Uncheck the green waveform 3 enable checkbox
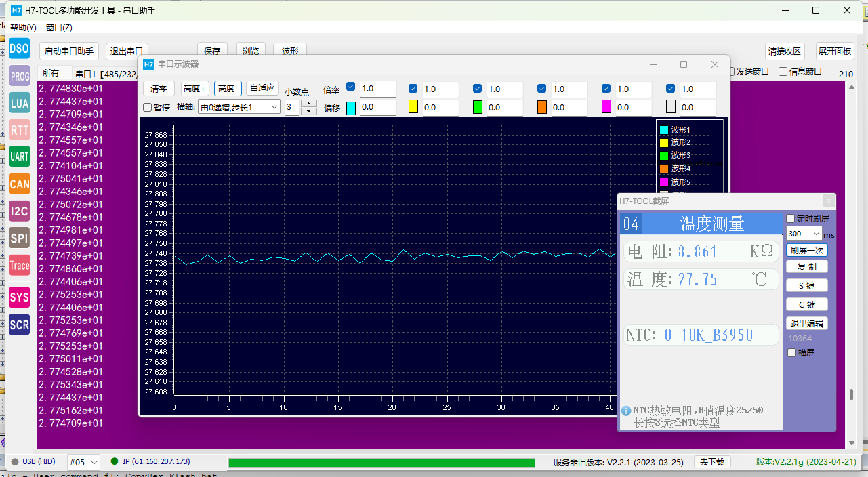Screen dimensions: 868x477 477,89
